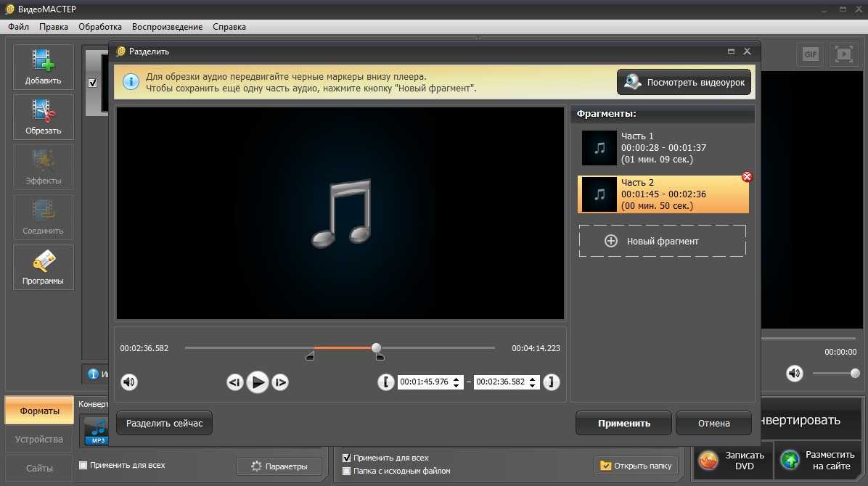868x486 pixels.
Task: Delete Часть 2 using red cross icon
Action: (x=747, y=177)
